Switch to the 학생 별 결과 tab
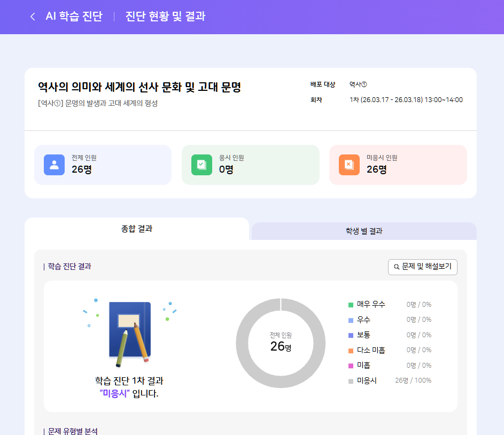 pos(363,231)
